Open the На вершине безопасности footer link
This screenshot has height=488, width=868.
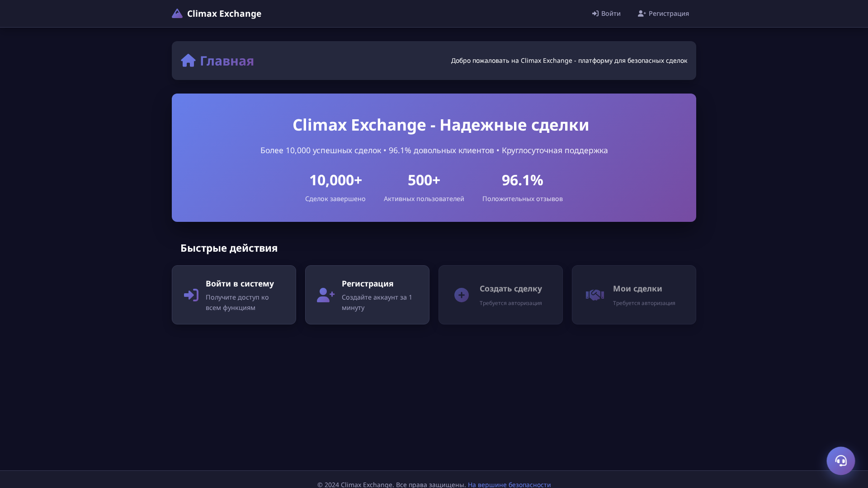pyautogui.click(x=509, y=484)
